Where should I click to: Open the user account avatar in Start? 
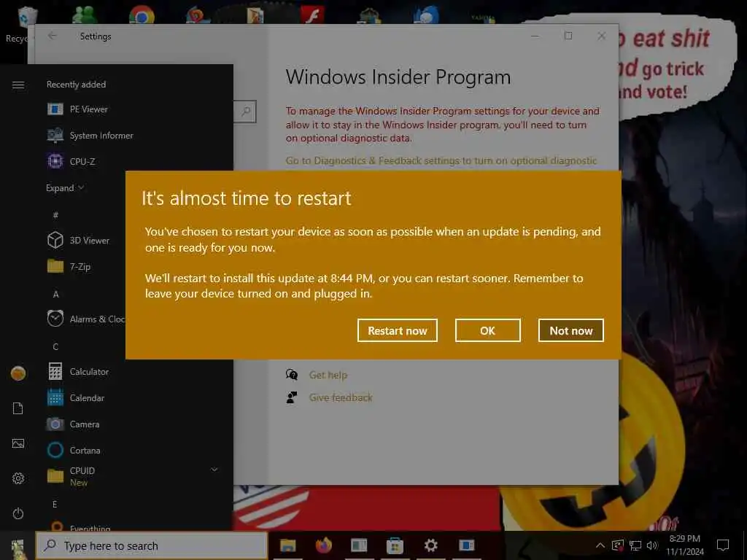point(18,373)
